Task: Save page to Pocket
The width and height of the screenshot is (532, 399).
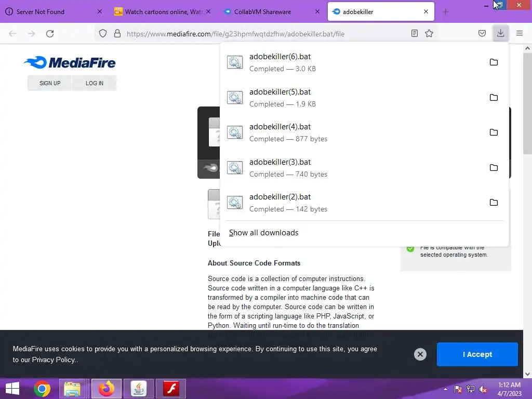Action: [x=482, y=33]
